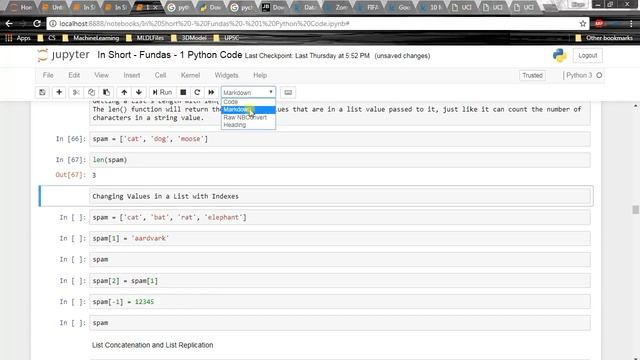Click the Logout button
Viewport: 640px width, 360px height.
click(587, 56)
